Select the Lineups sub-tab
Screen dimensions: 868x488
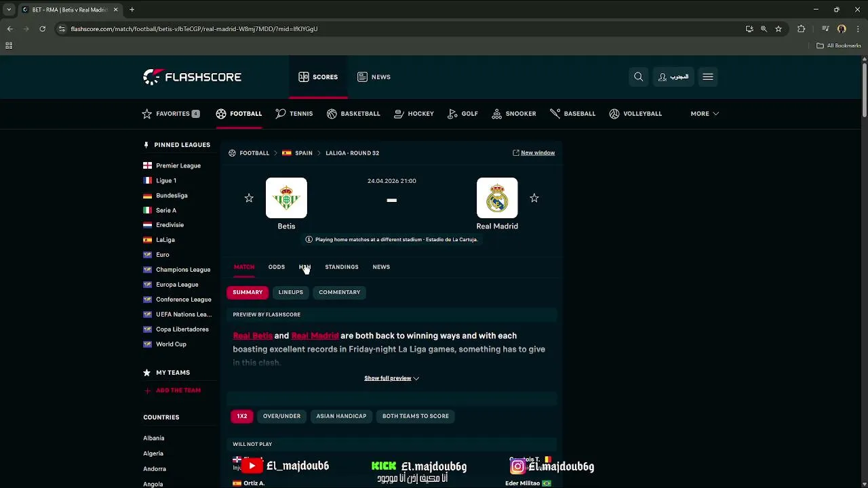coord(290,292)
